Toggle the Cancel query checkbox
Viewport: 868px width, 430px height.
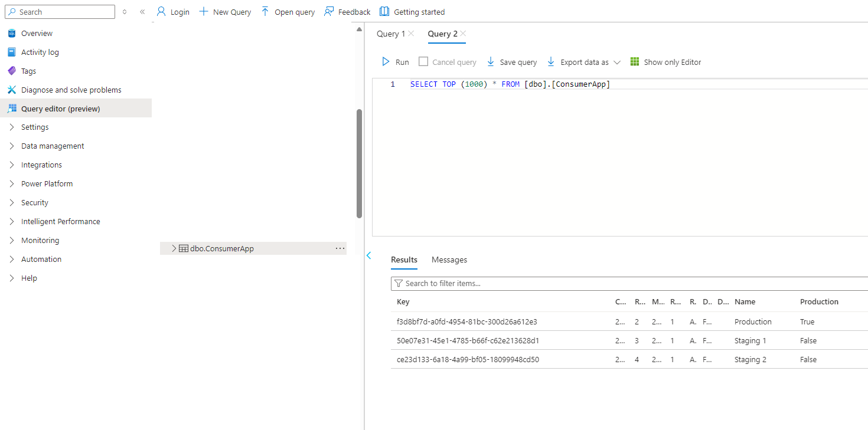coord(423,62)
